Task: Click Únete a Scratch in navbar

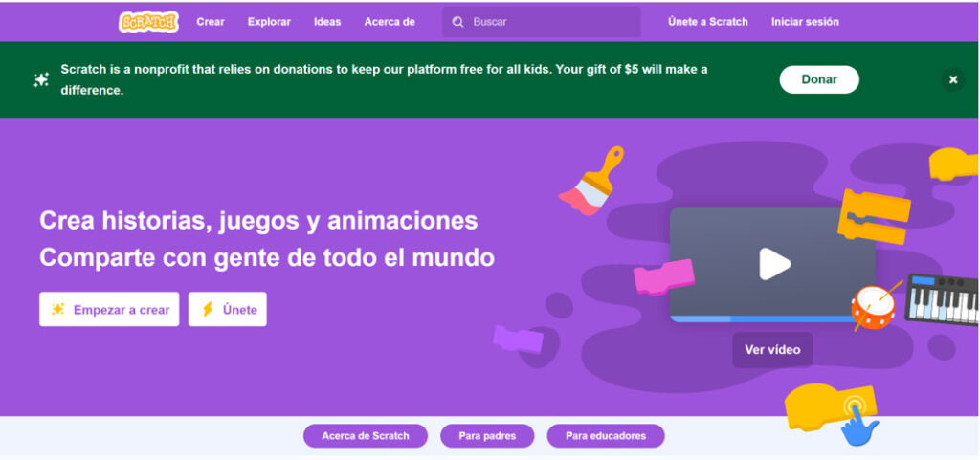Action: coord(708,22)
